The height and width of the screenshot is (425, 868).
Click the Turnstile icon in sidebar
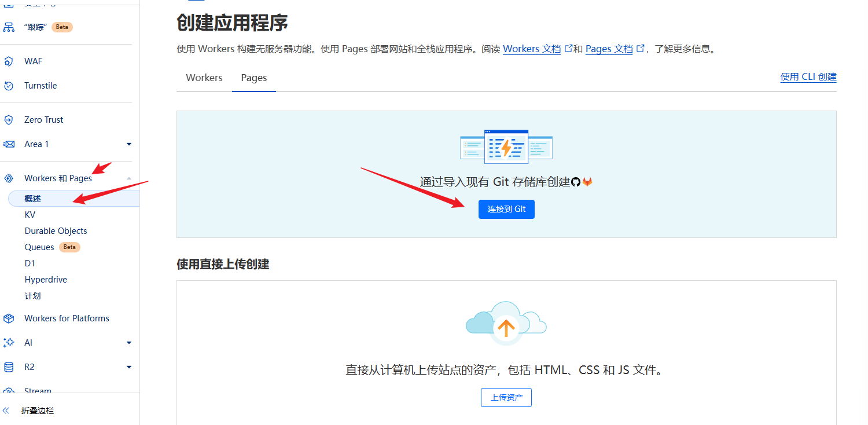coord(9,86)
